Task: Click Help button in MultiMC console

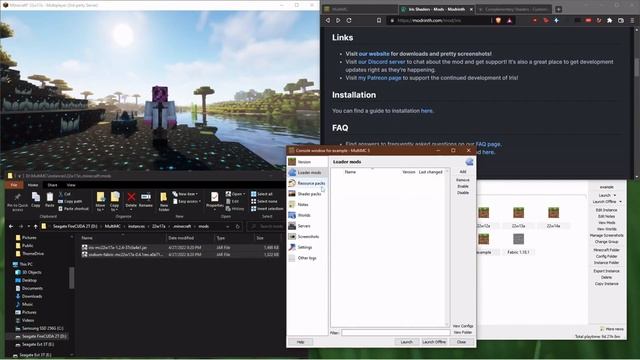Action: [301, 342]
